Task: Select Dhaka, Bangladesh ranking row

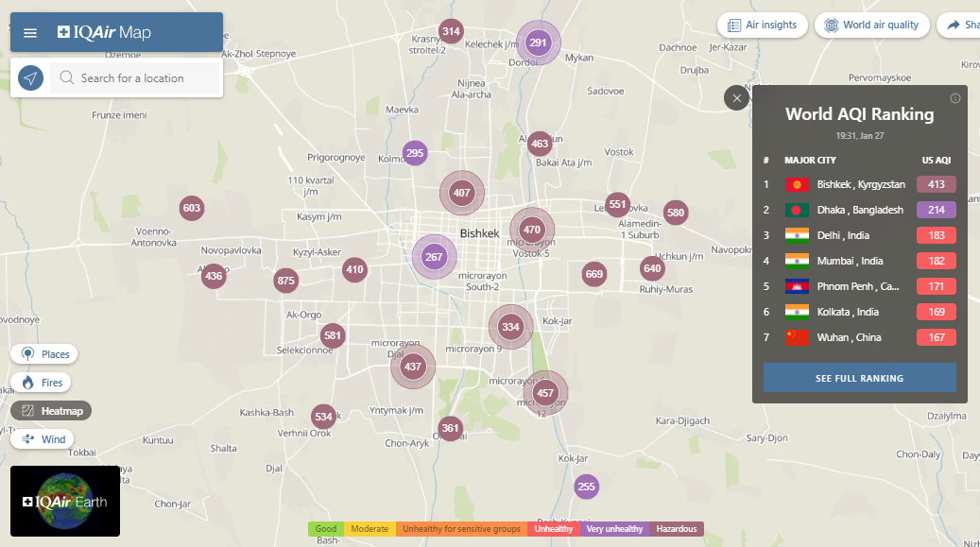Action: [x=860, y=210]
